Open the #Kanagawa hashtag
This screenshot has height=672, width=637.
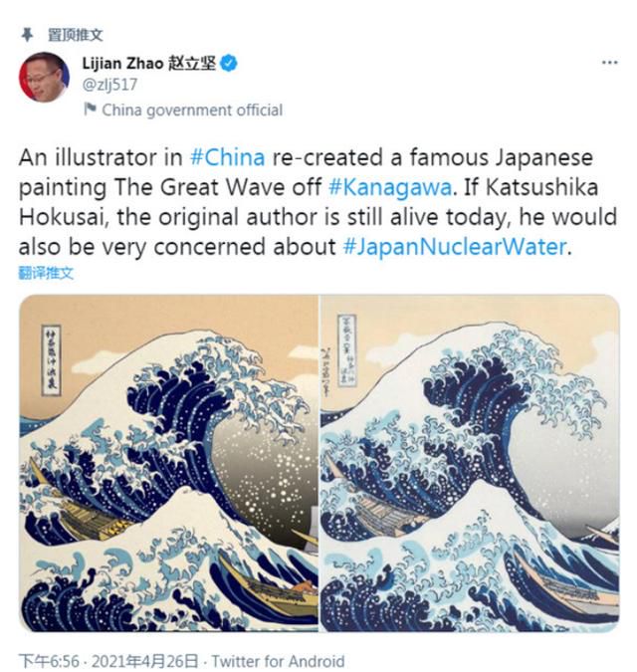pyautogui.click(x=390, y=187)
